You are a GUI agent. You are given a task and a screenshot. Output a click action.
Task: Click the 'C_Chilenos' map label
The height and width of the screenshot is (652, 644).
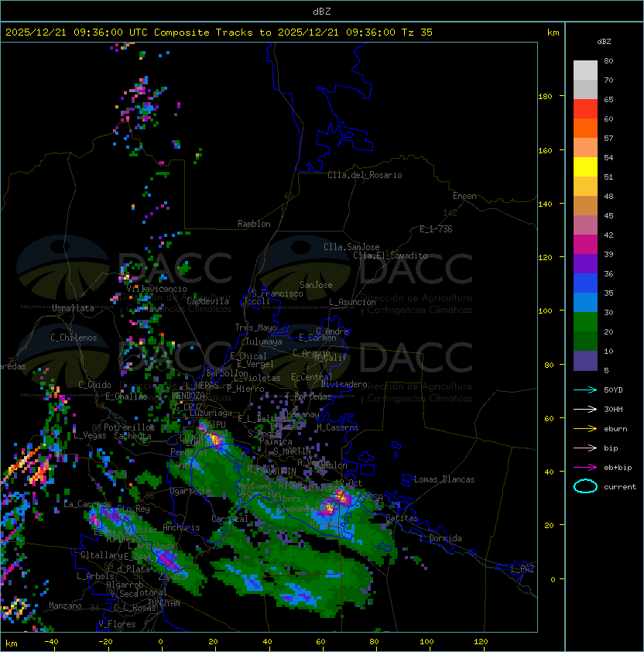coord(74,338)
